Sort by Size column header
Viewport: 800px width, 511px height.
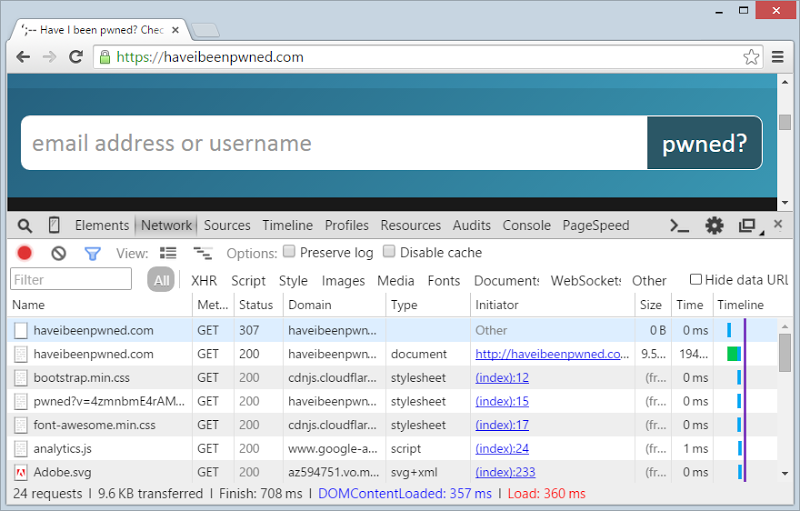[x=654, y=305]
